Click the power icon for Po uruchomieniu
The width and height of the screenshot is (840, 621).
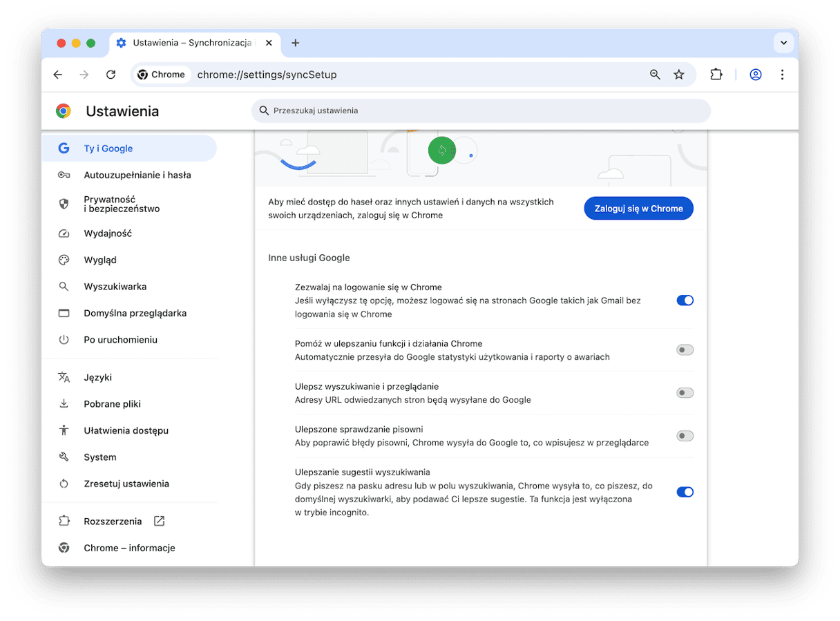tap(64, 340)
